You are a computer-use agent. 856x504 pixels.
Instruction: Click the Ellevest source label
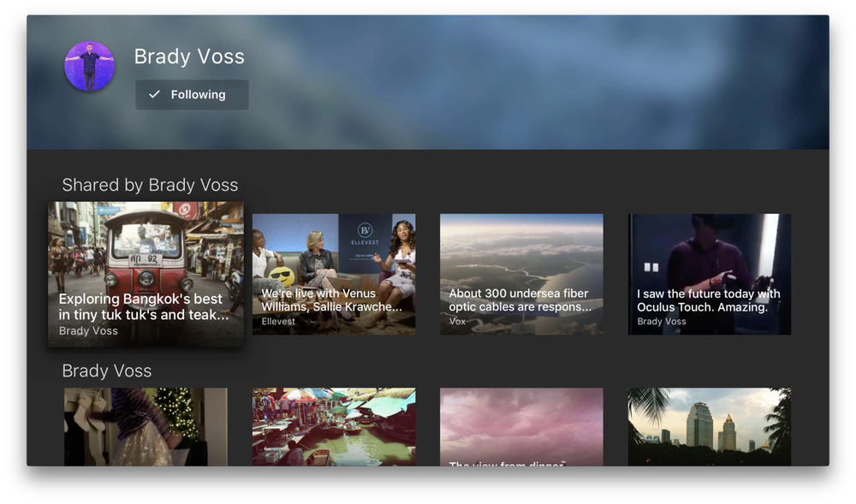(278, 321)
